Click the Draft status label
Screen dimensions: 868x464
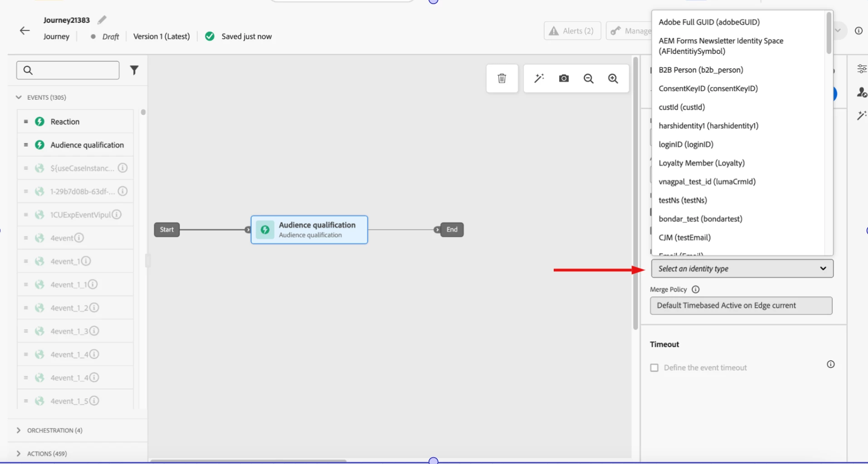(111, 37)
